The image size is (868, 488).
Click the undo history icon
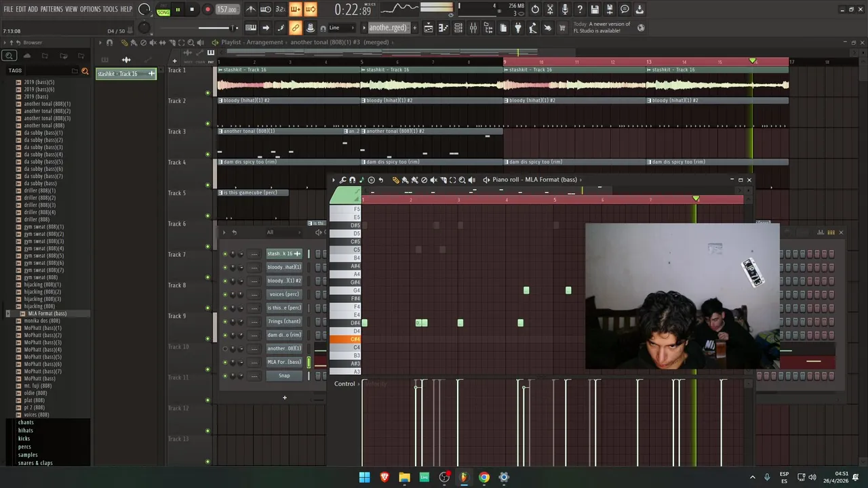(x=535, y=9)
